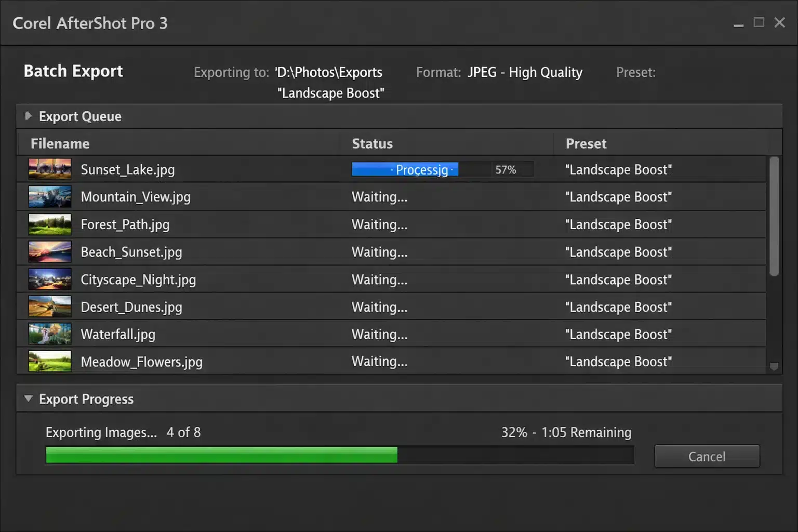The width and height of the screenshot is (798, 532).
Task: Expand the Export Queue section
Action: click(29, 116)
